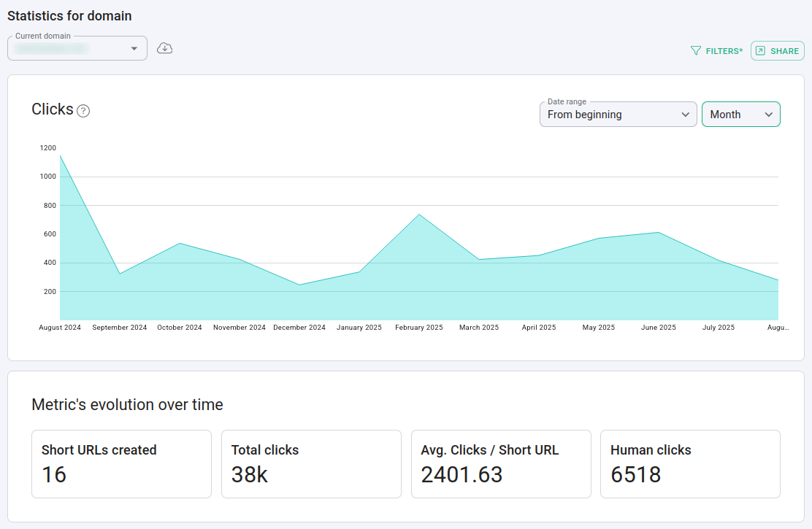This screenshot has width=812, height=529.
Task: Click the August 2024 peak on chart
Action: click(60, 155)
